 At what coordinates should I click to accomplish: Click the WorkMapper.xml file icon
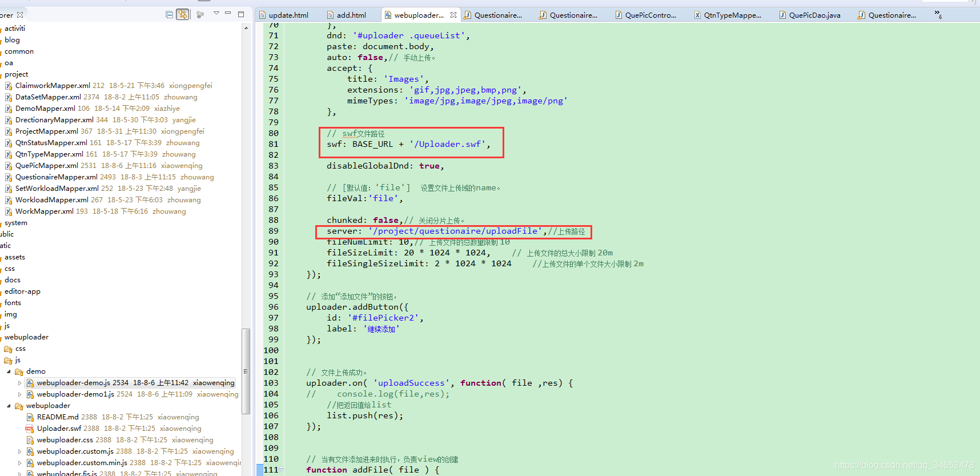[x=9, y=211]
